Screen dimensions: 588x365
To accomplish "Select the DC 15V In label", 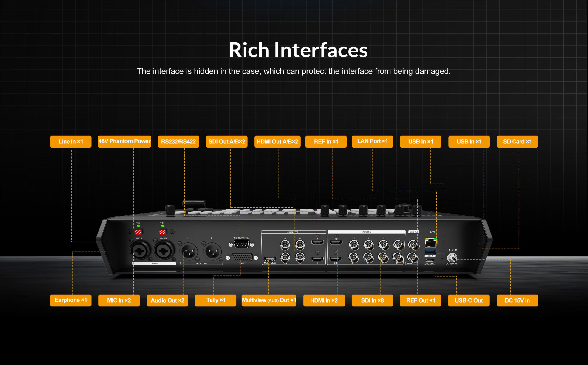I will pos(517,300).
